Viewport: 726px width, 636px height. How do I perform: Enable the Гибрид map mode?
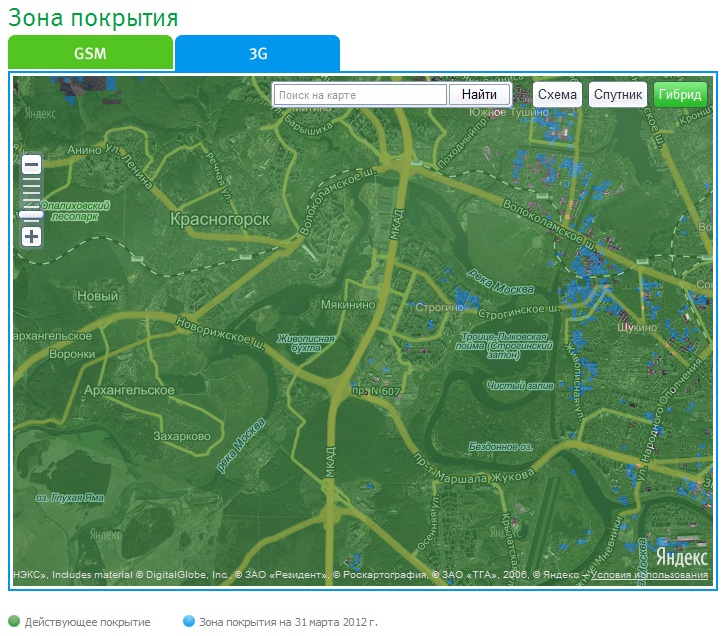(x=680, y=95)
